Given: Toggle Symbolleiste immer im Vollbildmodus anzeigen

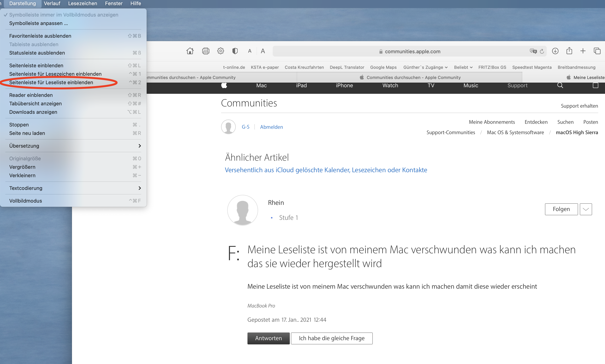Looking at the screenshot, I should (x=64, y=15).
